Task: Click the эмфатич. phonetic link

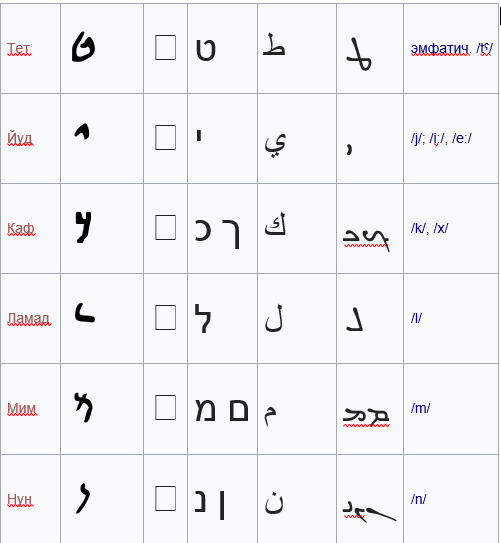Action: click(x=441, y=49)
